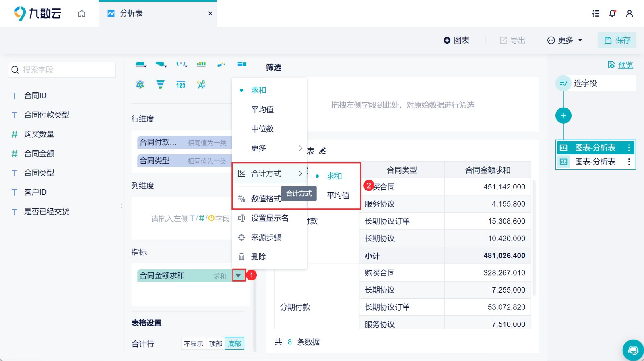
Task: Select the 合同付款类型 field
Action: coord(47,115)
